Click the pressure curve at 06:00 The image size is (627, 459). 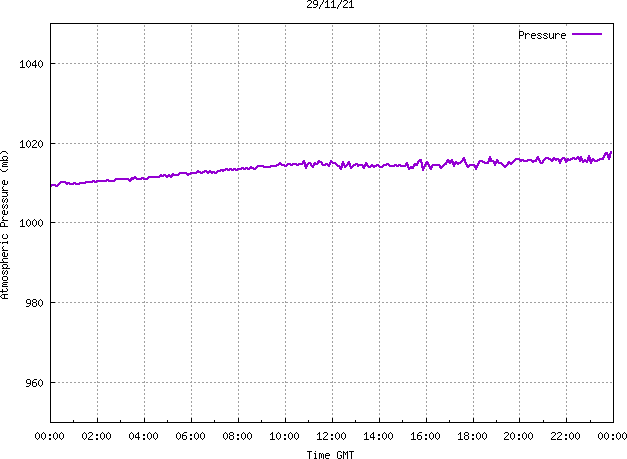[191, 173]
